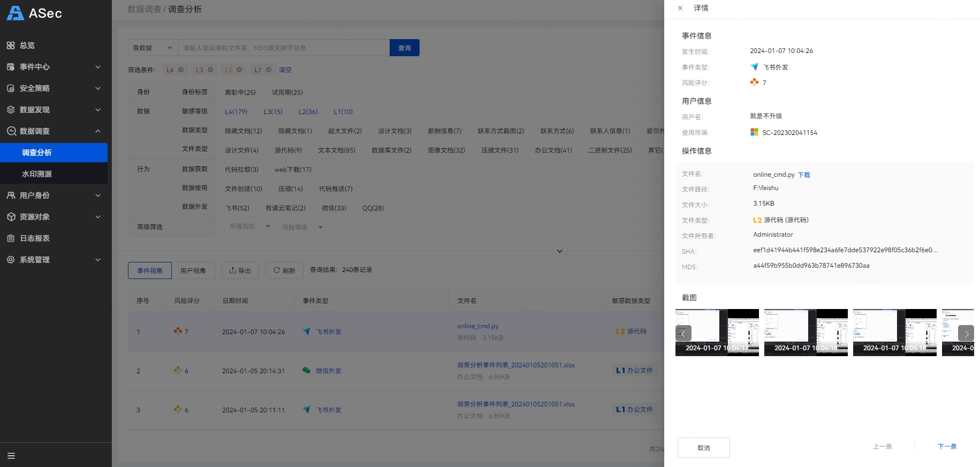
Task: Click the sidebar collapse hamburger icon
Action: (11, 456)
